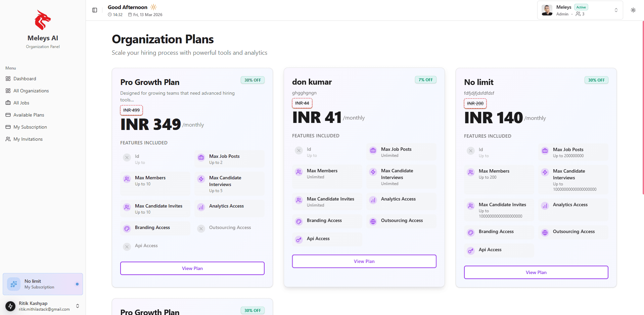Screen dimensions: 644x315
Task: Click the Meleys AI dragon logo
Action: [42, 20]
